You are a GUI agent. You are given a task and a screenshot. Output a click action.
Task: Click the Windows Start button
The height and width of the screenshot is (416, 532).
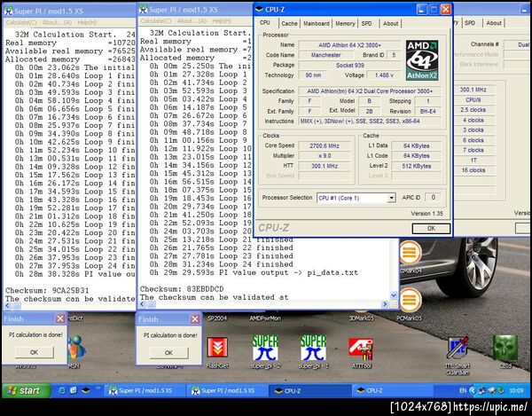point(24,390)
